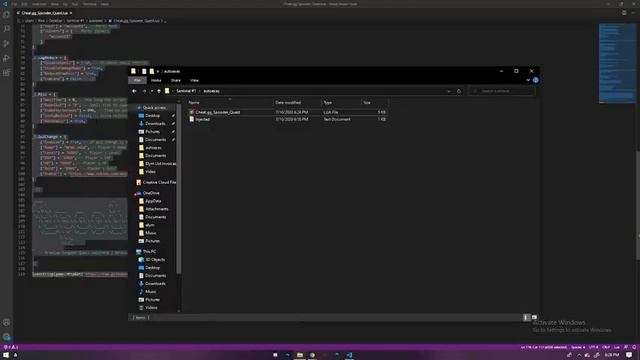This screenshot has height=360, width=640.
Task: Click the Search autoexec box
Action: [502, 91]
